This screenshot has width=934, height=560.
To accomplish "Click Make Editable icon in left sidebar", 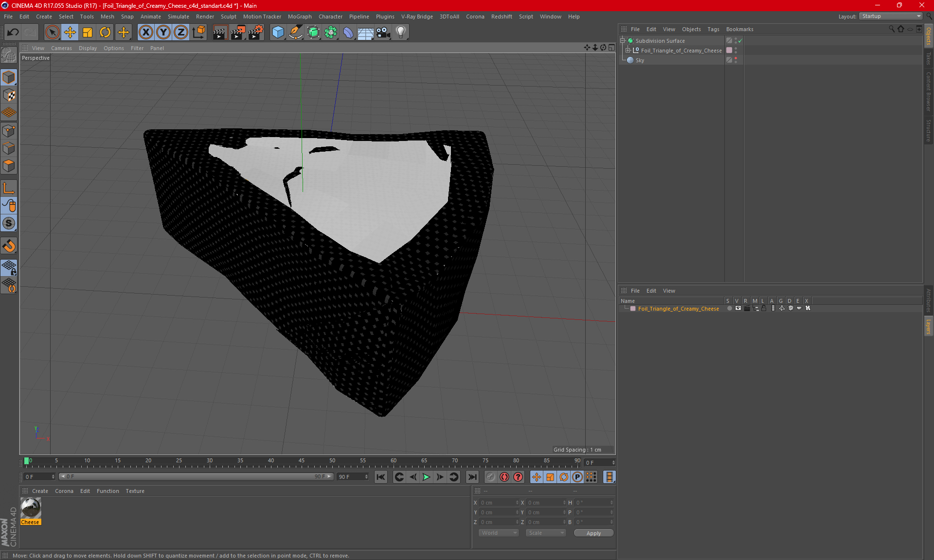I will pyautogui.click(x=9, y=55).
